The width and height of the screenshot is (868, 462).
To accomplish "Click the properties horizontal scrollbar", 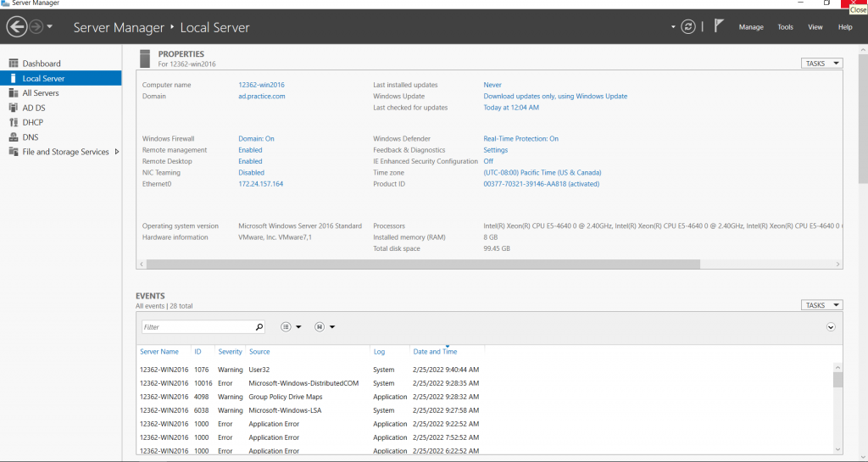I will [x=424, y=264].
